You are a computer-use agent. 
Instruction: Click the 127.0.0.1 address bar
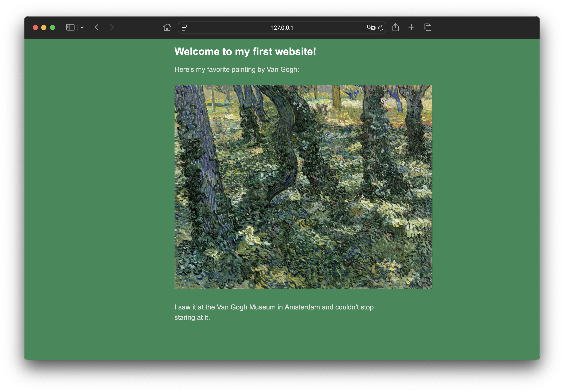(282, 28)
